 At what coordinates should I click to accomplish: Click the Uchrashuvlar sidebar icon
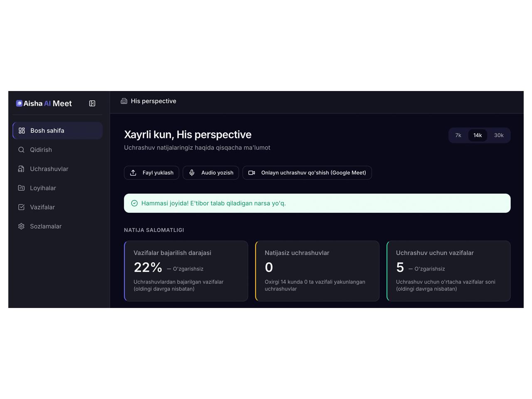pos(21,169)
